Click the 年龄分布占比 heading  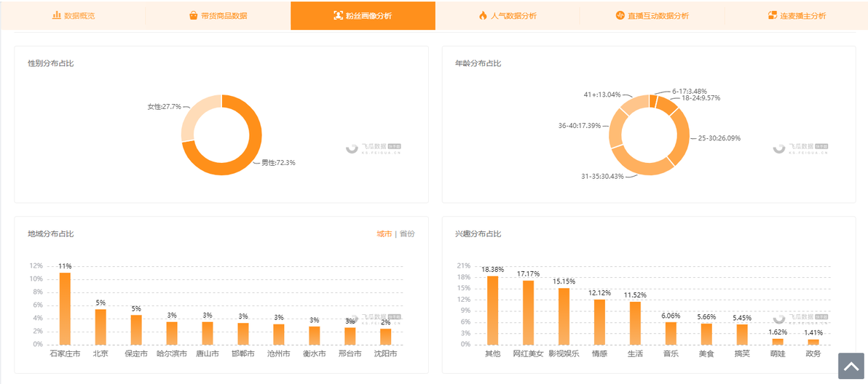click(x=478, y=63)
